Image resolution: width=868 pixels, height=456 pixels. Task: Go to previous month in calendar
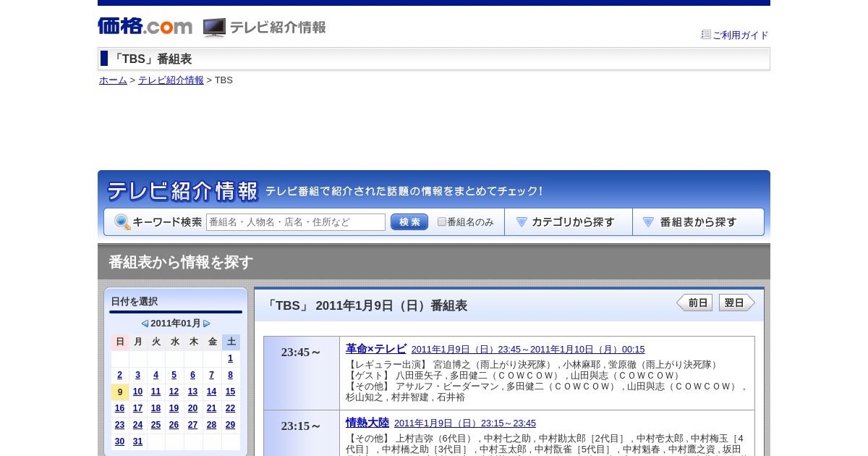[145, 324]
